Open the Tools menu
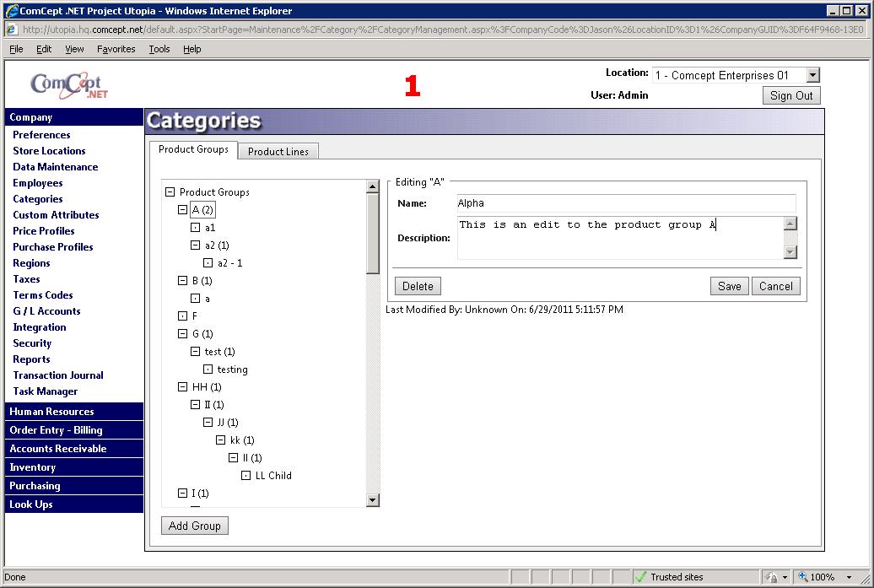The height and width of the screenshot is (588, 874). tap(159, 49)
